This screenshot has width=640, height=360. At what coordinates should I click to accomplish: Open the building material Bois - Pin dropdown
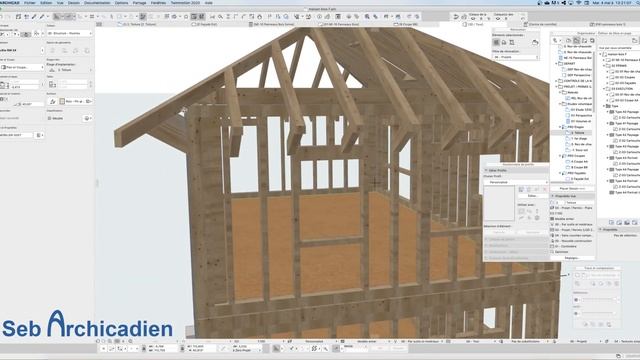coord(75,101)
